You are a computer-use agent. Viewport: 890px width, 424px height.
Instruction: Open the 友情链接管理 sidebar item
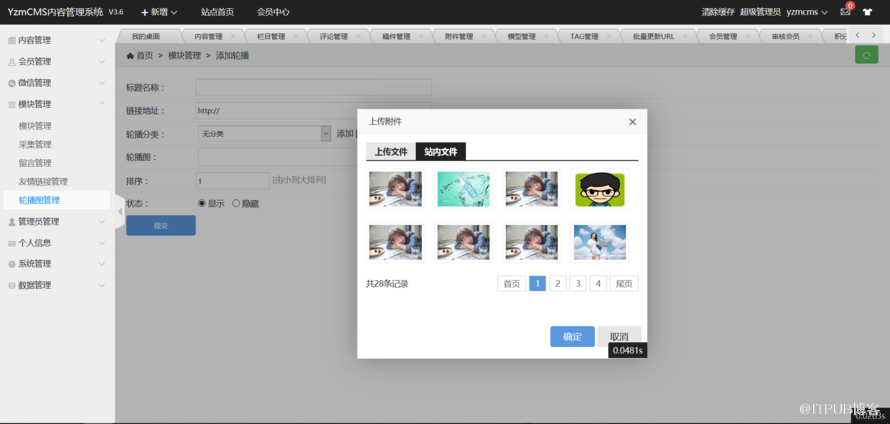click(43, 182)
